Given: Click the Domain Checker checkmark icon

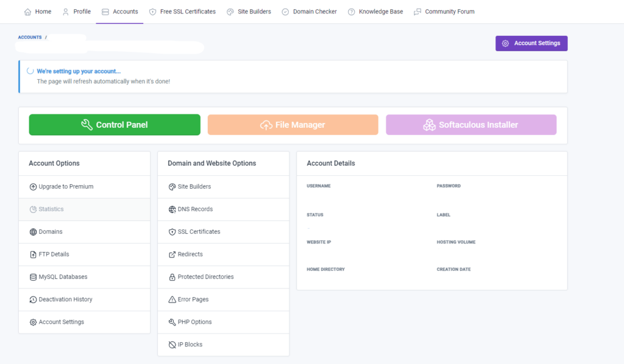Looking at the screenshot, I should click(285, 12).
